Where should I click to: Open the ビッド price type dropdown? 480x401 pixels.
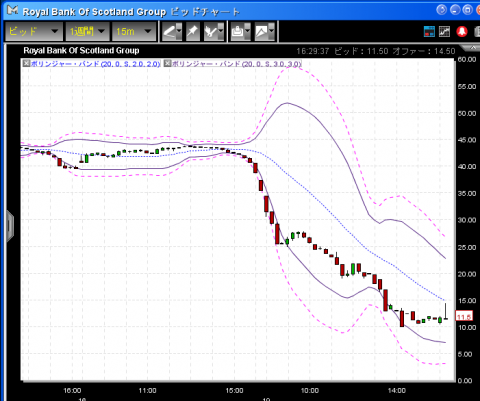tap(34, 32)
